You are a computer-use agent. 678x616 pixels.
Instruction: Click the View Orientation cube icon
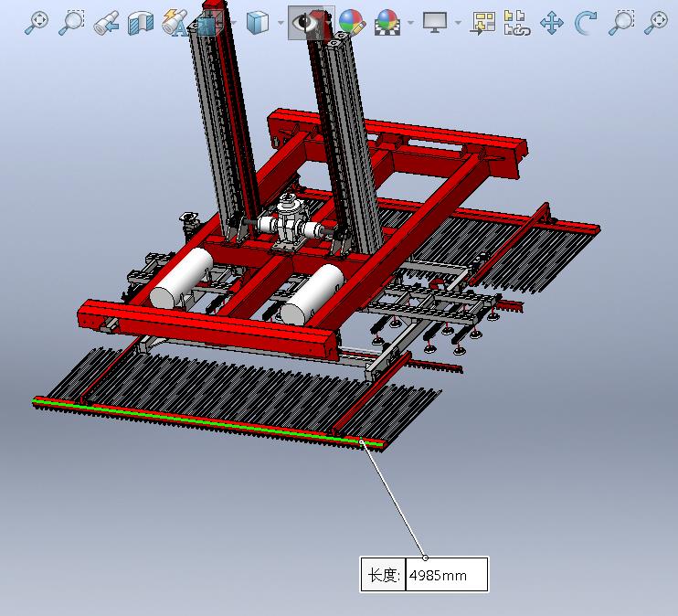coord(210,23)
